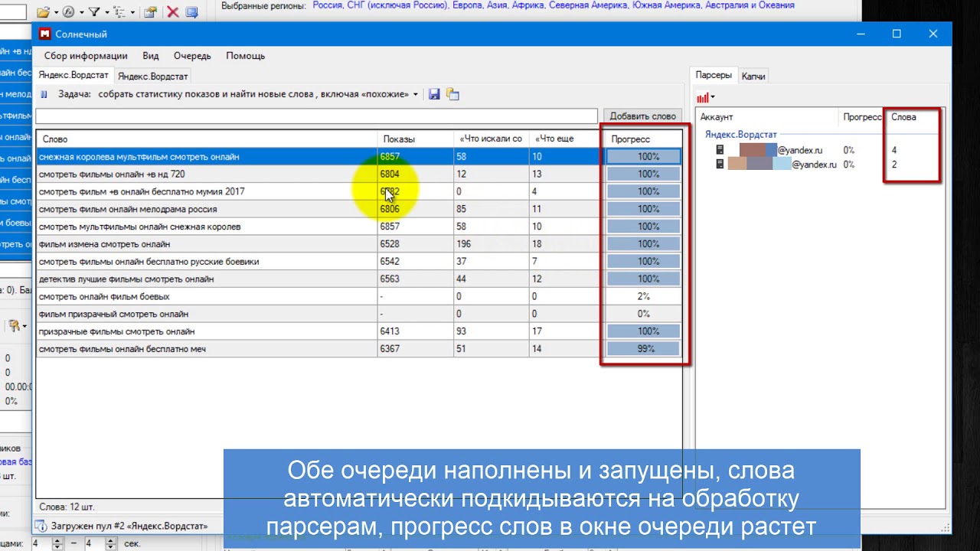The width and height of the screenshot is (980, 551).
Task: Click the Слова: 12 шт. status text
Action: pos(67,507)
